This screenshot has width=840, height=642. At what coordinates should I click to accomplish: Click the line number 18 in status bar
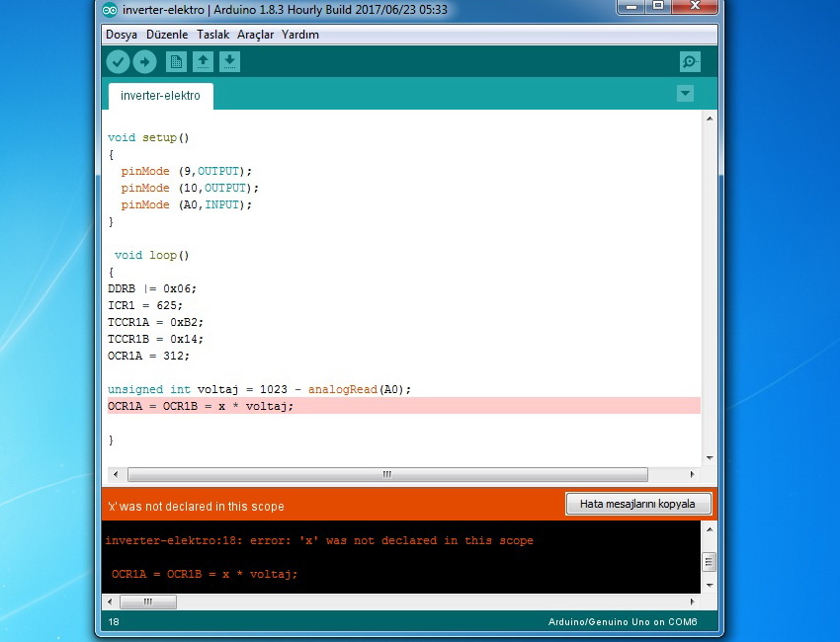click(x=114, y=621)
